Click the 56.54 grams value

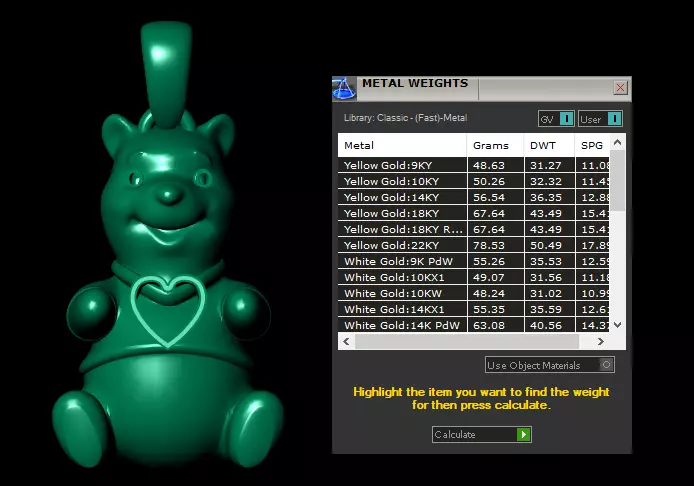coord(489,197)
